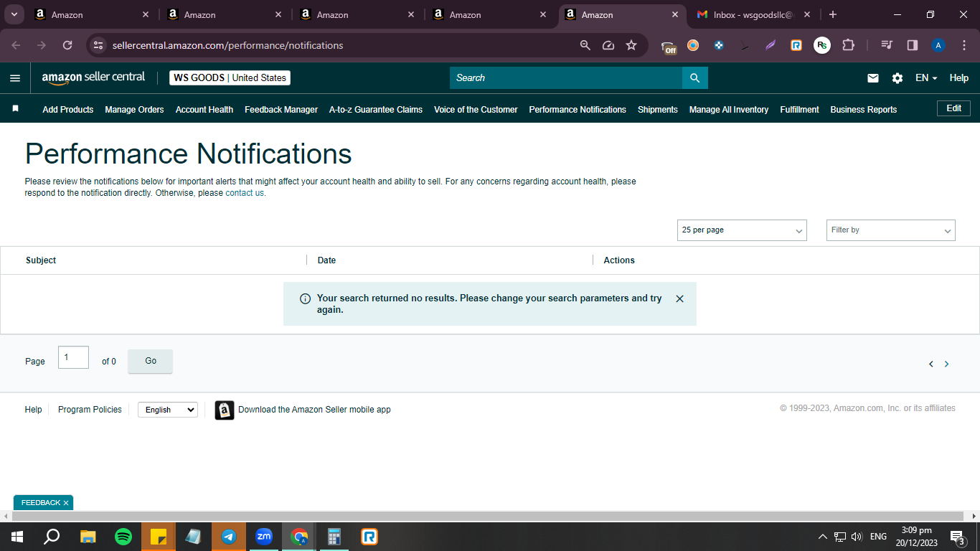Screen dimensions: 980x551
Task: Click the Subject column header
Action: [x=41, y=260]
